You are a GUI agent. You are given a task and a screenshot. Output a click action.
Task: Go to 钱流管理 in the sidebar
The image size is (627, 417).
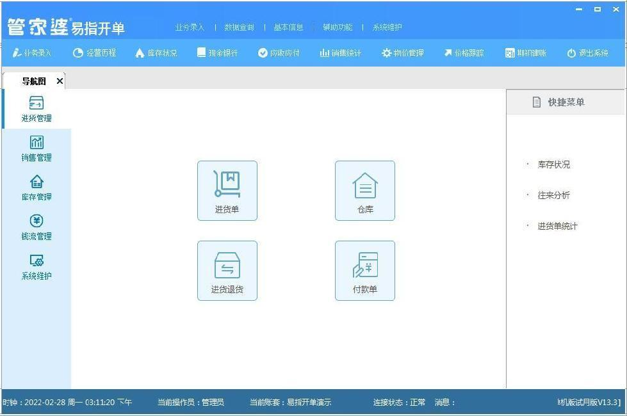[36, 227]
